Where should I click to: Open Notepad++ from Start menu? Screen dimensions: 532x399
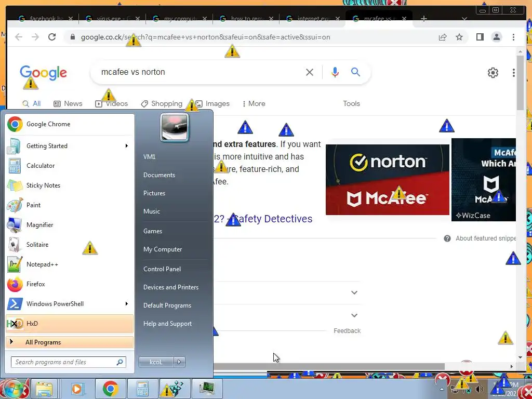[70, 264]
